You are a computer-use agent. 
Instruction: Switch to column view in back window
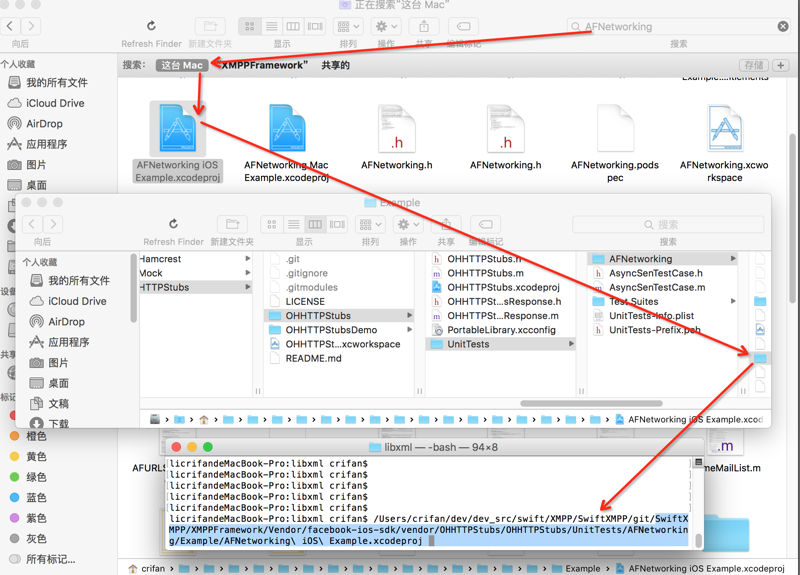293,26
